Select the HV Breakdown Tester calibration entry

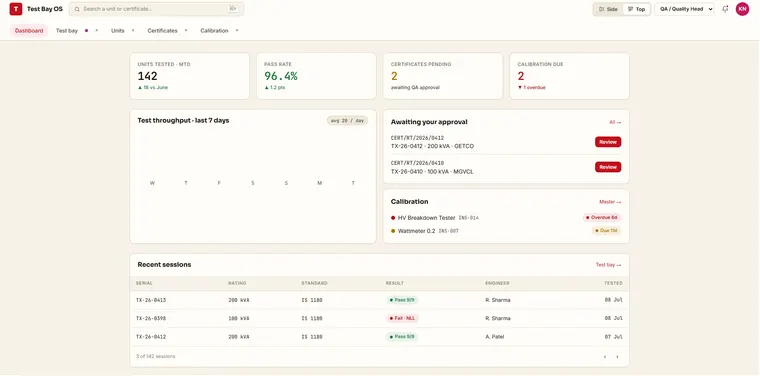coord(427,218)
